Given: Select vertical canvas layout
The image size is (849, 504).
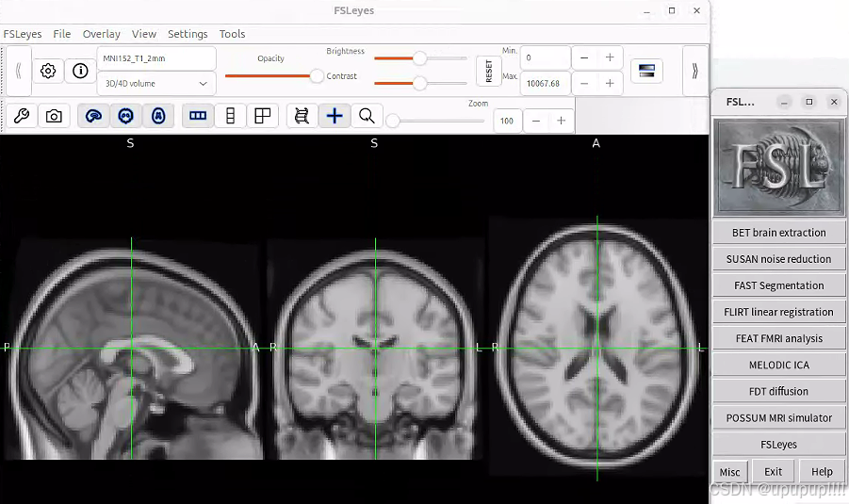Looking at the screenshot, I should (230, 116).
